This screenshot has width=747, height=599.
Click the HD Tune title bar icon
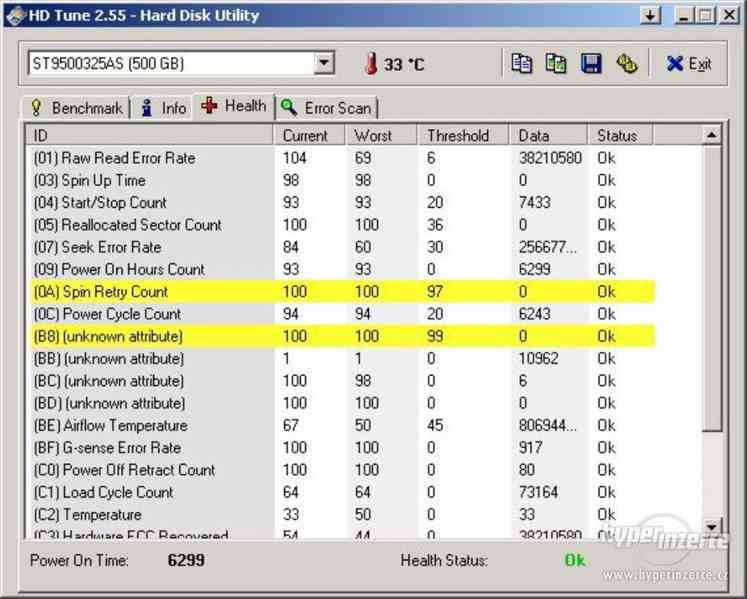click(x=15, y=15)
